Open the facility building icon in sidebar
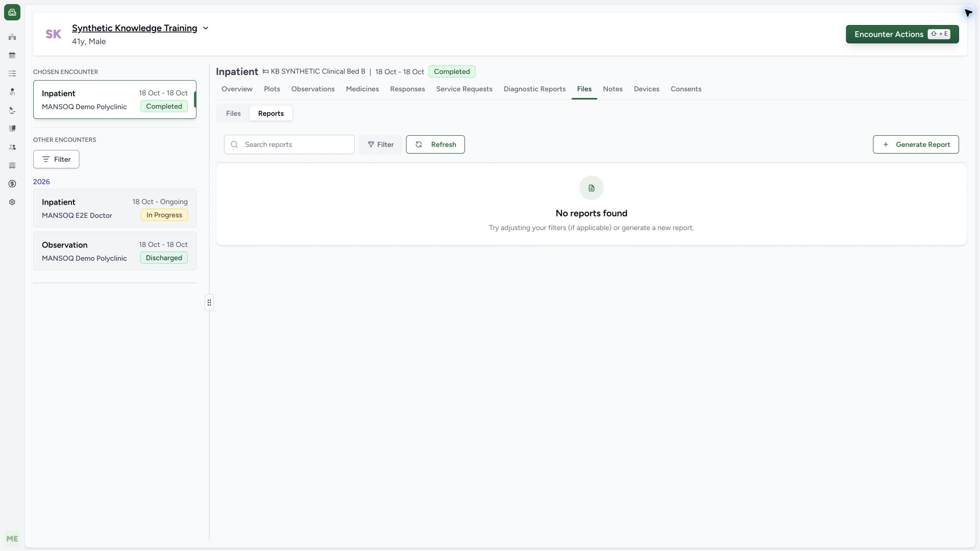Viewport: 980px width, 551px height. click(x=12, y=37)
